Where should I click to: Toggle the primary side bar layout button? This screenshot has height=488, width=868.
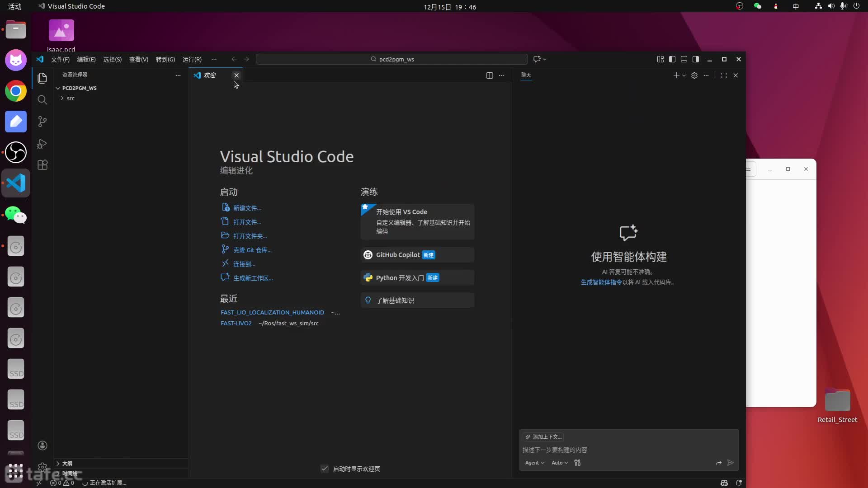pos(672,59)
